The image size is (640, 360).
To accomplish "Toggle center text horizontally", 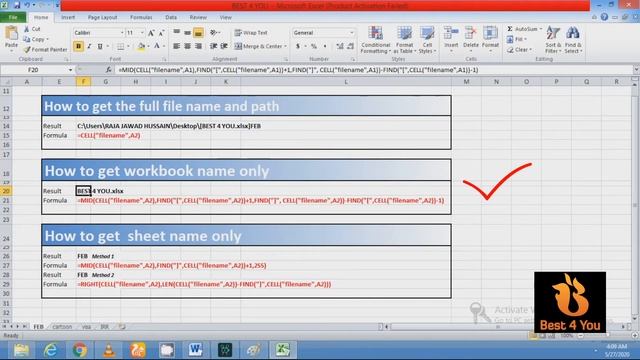I will click(187, 46).
